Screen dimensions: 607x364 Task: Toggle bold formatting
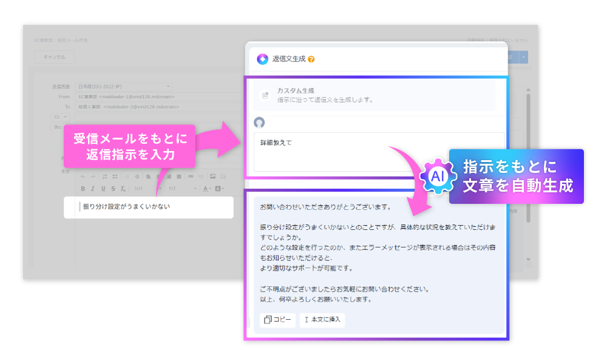pos(83,188)
